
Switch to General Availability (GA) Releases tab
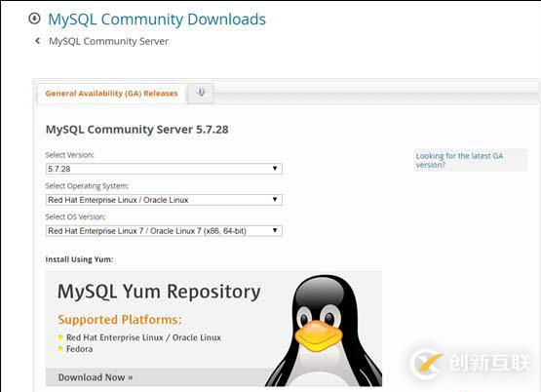pos(111,94)
